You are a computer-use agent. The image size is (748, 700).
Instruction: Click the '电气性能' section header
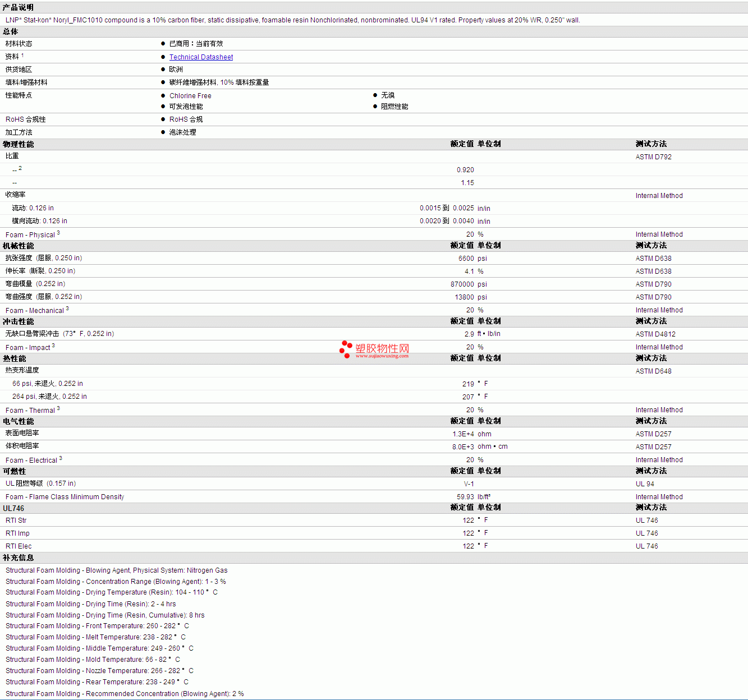(19, 421)
